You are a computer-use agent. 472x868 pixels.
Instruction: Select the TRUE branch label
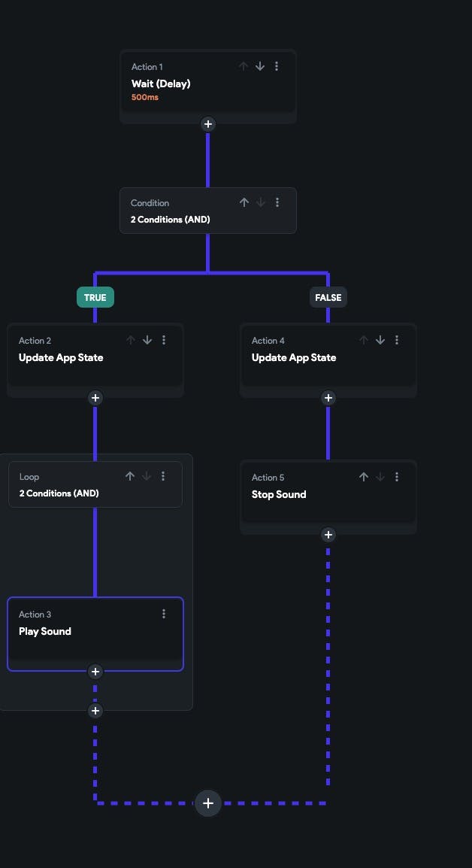coord(95,297)
